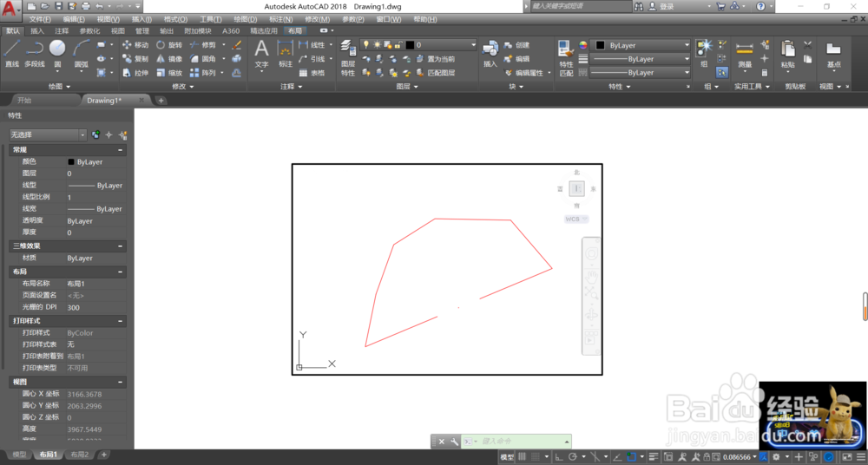Image resolution: width=868 pixels, height=465 pixels.
Task: Open 图层特性 layer properties manager
Action: (x=348, y=57)
